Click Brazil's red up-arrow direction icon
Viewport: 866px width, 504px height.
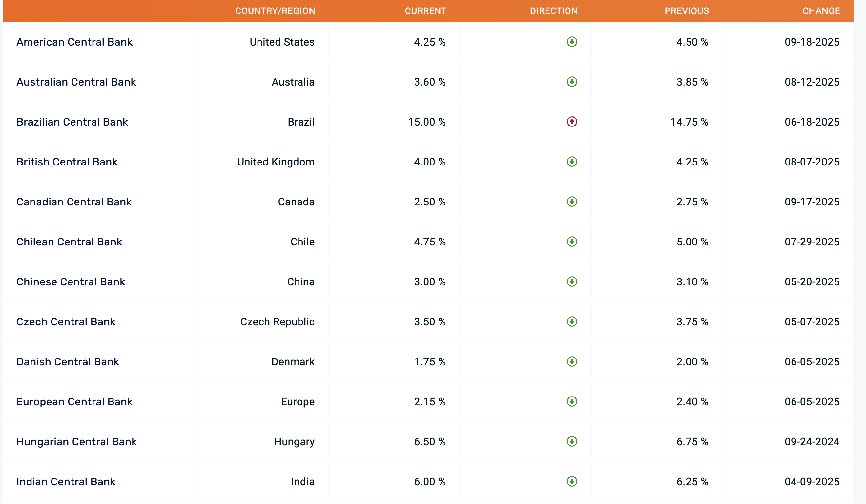[x=572, y=122]
